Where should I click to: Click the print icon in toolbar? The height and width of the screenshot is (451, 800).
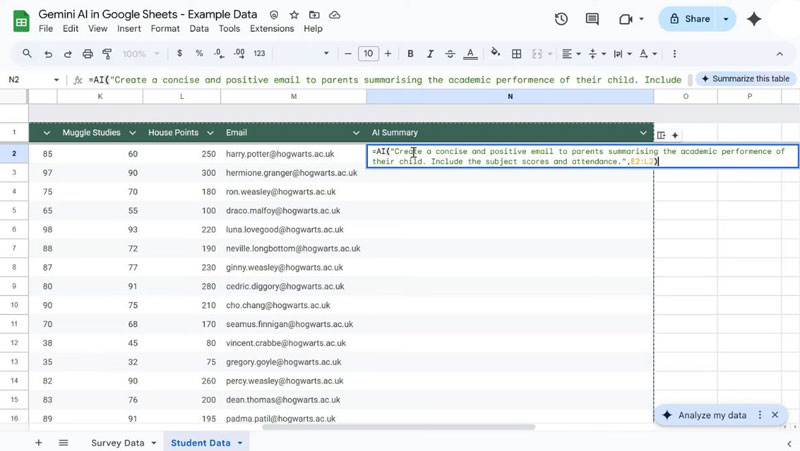click(88, 54)
